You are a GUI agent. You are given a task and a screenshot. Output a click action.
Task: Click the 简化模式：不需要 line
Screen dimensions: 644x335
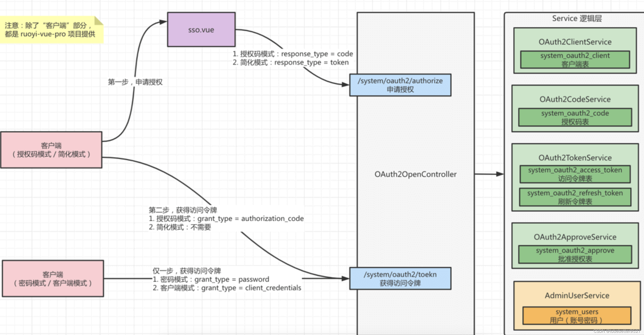pos(180,227)
